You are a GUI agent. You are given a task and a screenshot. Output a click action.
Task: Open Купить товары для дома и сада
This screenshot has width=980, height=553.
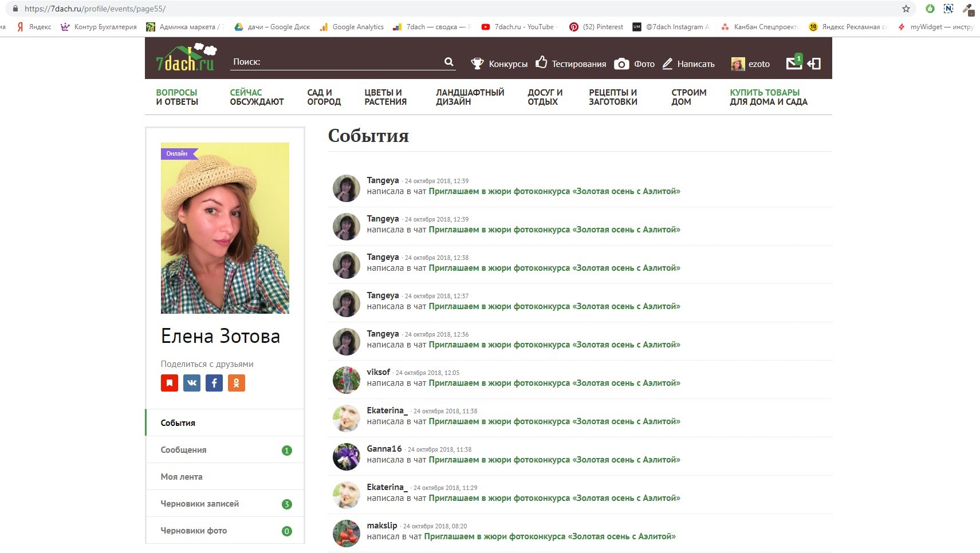(x=768, y=97)
